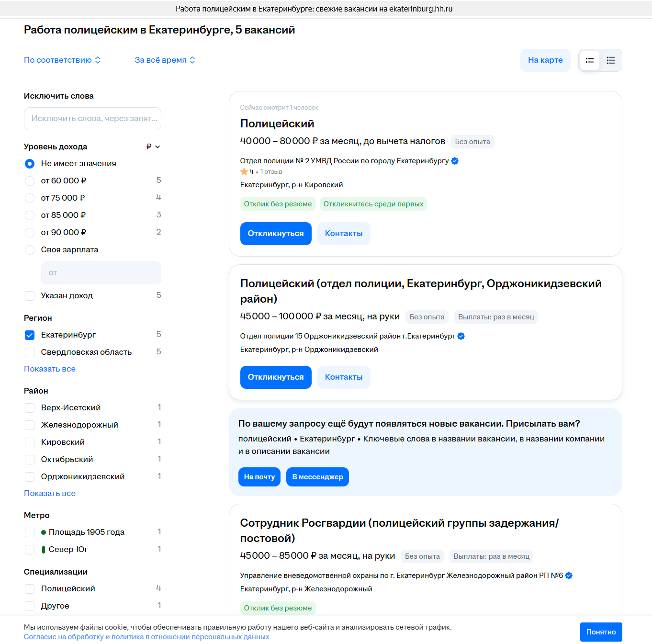Click green metro dot for Площадь 1905 года

click(44, 532)
